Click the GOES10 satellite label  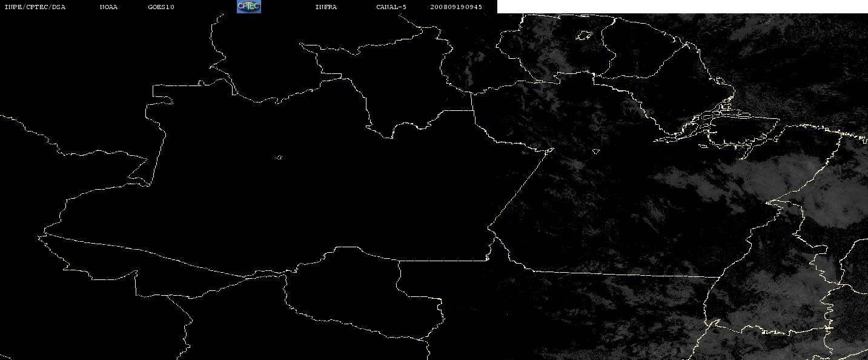[161, 7]
